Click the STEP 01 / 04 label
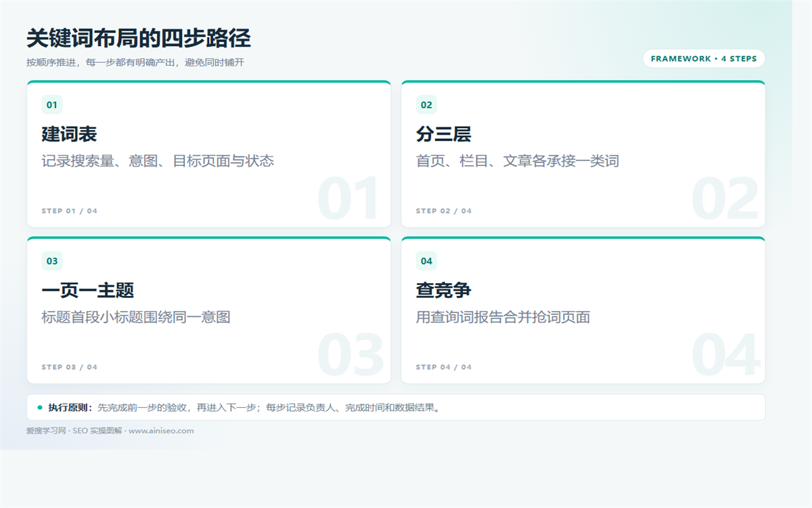The image size is (812, 508). 70,211
